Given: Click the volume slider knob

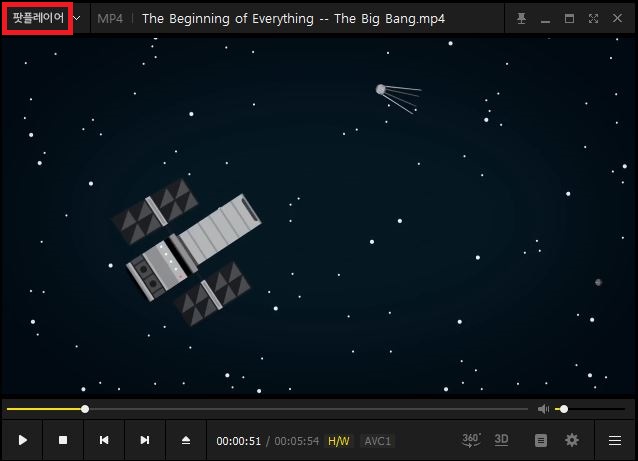Looking at the screenshot, I should coord(564,409).
